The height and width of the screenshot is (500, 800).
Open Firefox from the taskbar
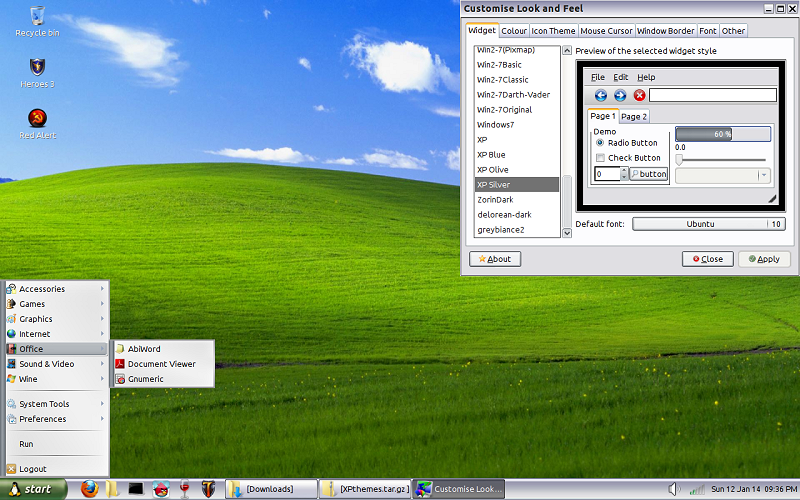89,489
